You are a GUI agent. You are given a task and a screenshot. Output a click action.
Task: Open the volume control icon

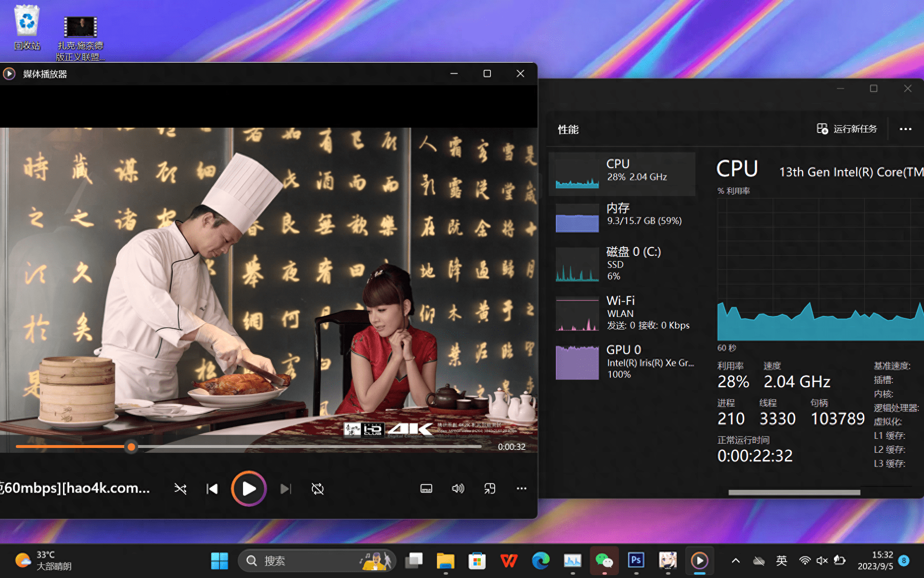click(x=458, y=489)
